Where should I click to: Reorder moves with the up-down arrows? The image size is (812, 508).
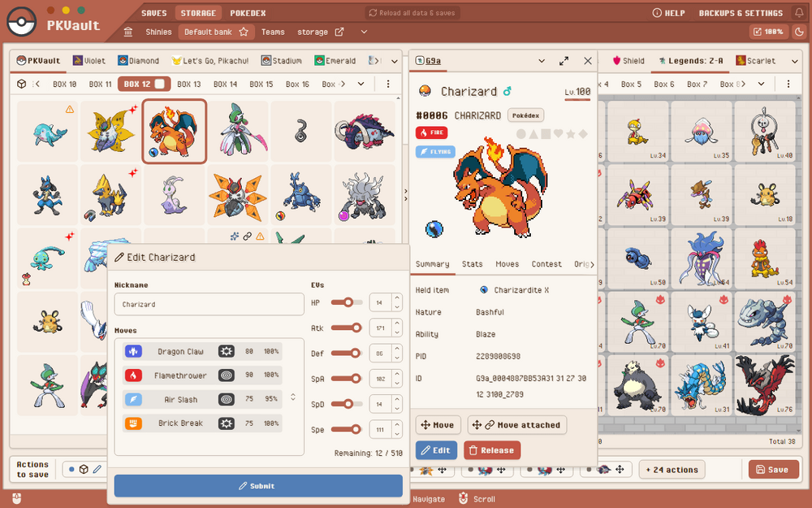293,397
